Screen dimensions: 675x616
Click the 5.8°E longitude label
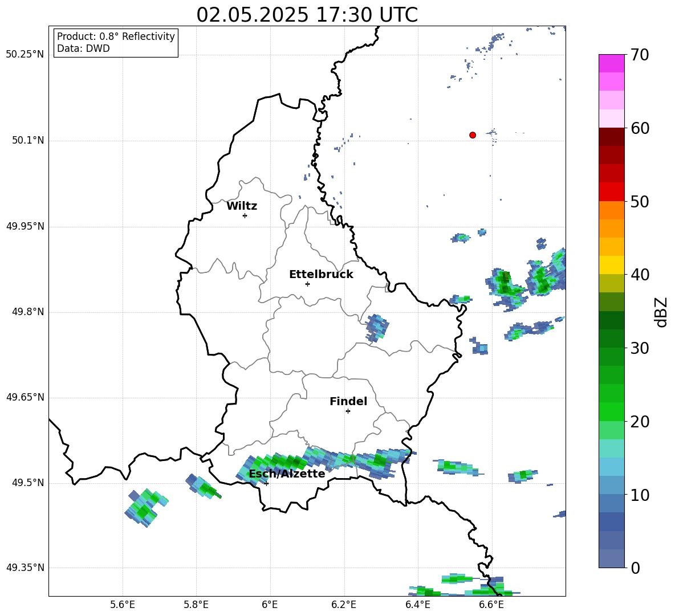coord(196,605)
